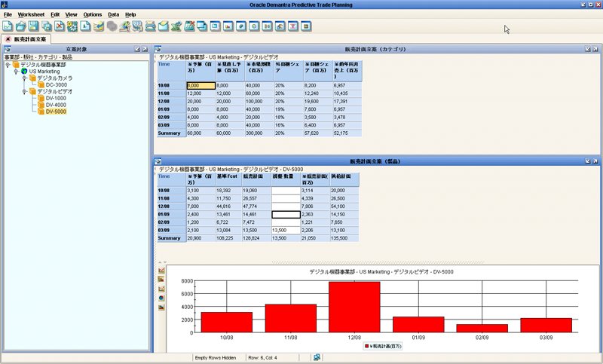
Task: Select the bar chart type icon
Action: pyautogui.click(x=161, y=280)
